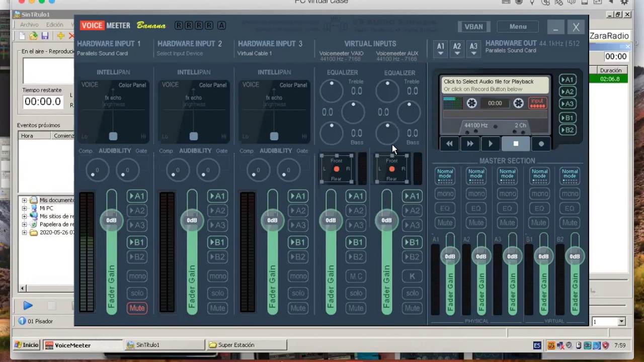Adjust Hardware Input 1 fader gain knob
The width and height of the screenshot is (644, 362).
[x=111, y=220]
